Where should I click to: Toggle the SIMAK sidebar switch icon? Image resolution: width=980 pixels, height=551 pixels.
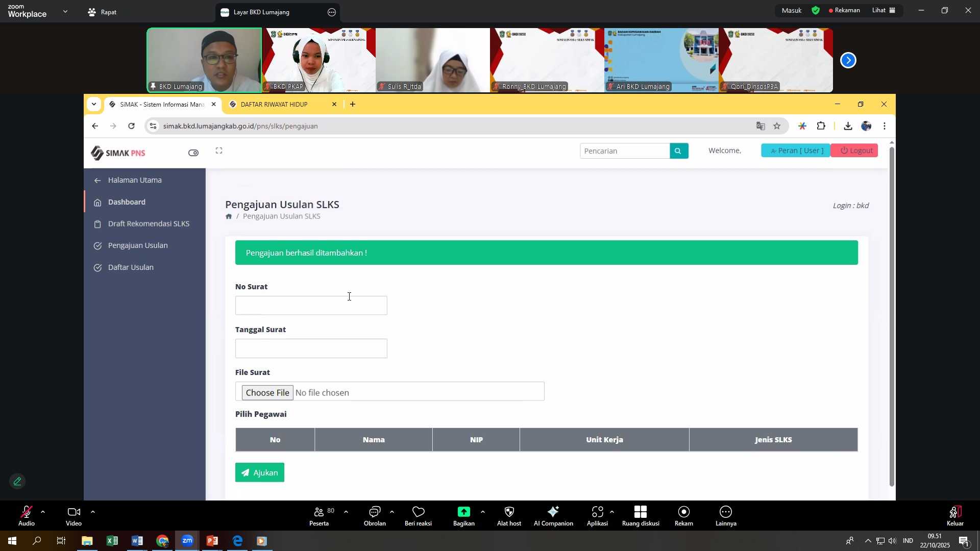coord(193,153)
